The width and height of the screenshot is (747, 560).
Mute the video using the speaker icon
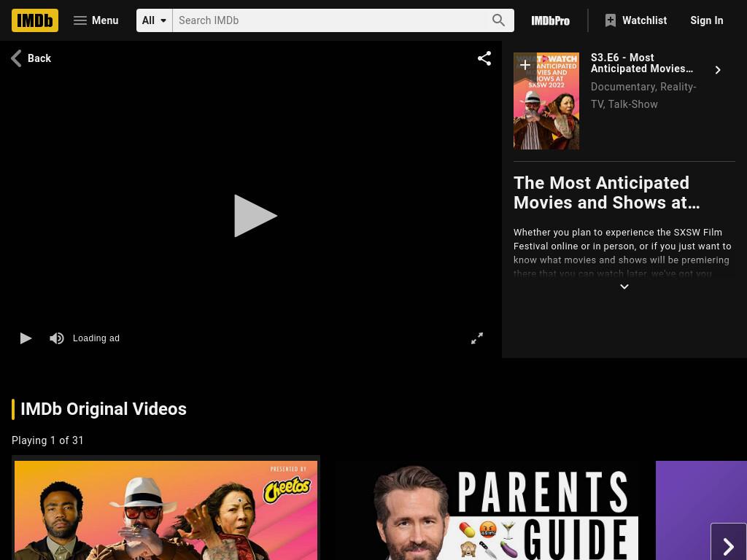[x=56, y=338]
